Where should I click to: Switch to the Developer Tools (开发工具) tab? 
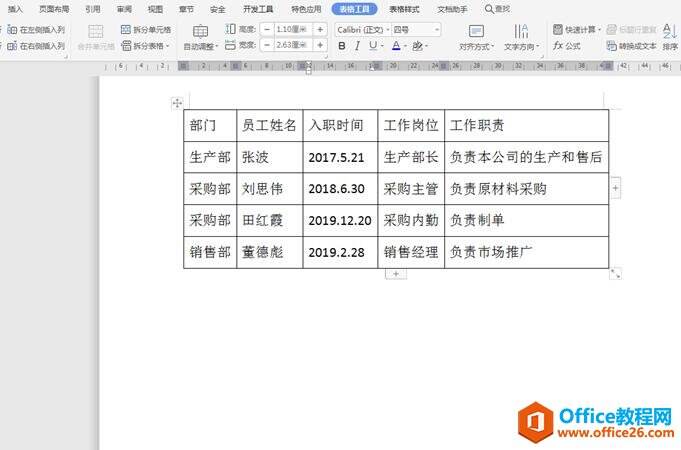point(258,9)
